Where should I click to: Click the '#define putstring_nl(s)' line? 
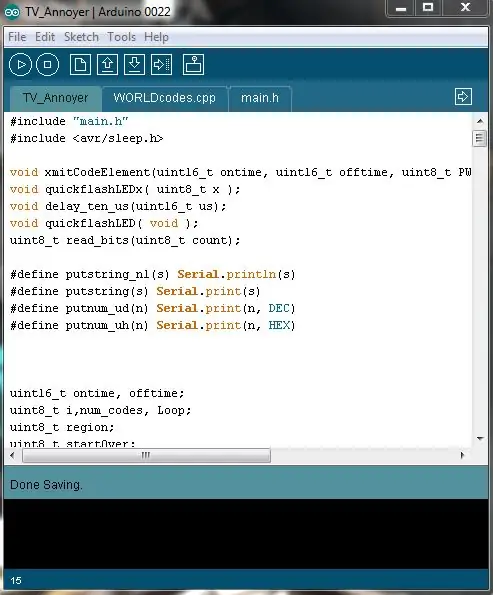pyautogui.click(x=153, y=274)
